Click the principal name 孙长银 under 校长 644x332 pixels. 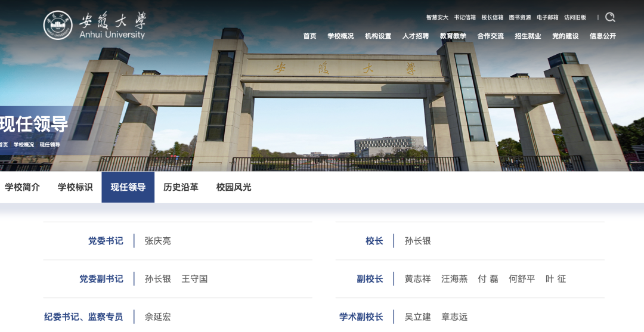(417, 241)
